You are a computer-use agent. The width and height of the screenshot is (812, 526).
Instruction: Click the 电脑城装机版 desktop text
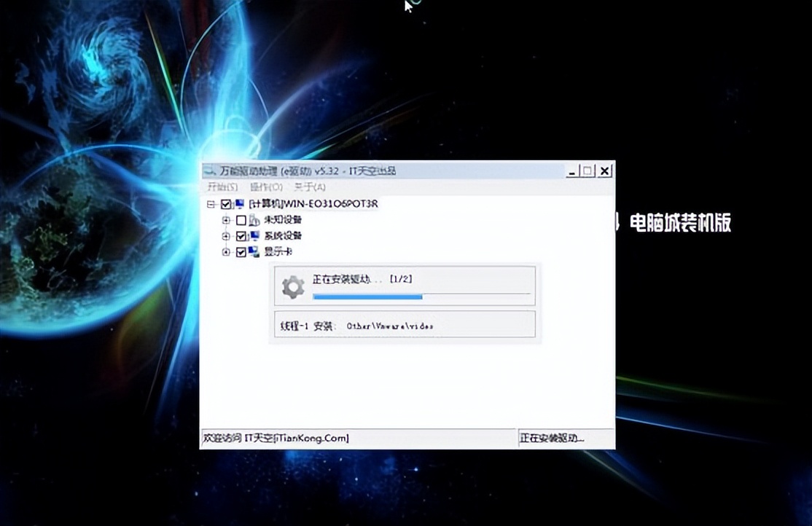click(x=680, y=223)
